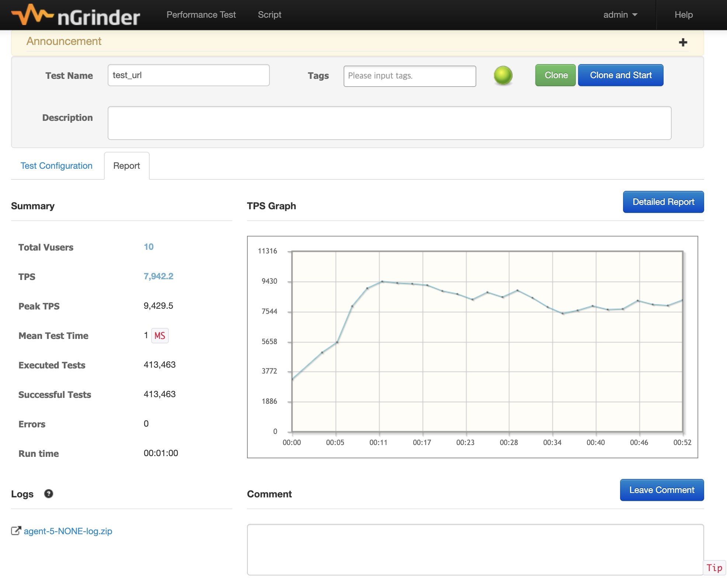Download agent-5-NONE-log.zip
This screenshot has width=727, height=588.
point(68,531)
